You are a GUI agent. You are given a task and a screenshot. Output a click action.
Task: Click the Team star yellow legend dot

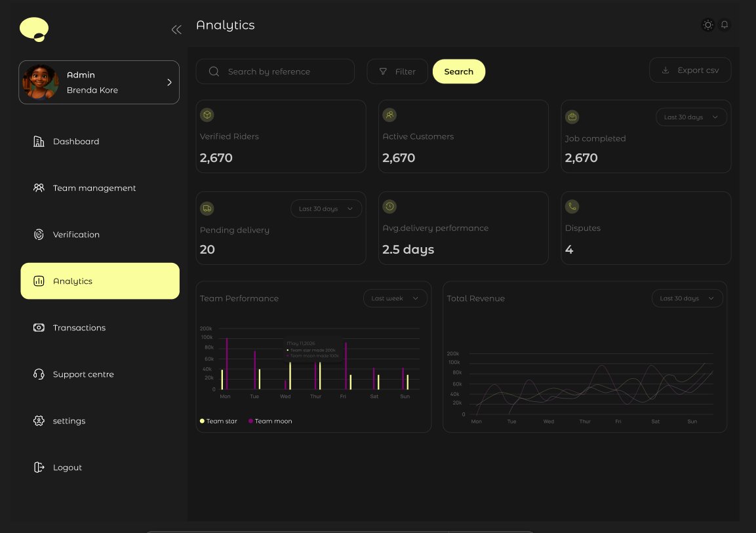coord(202,421)
